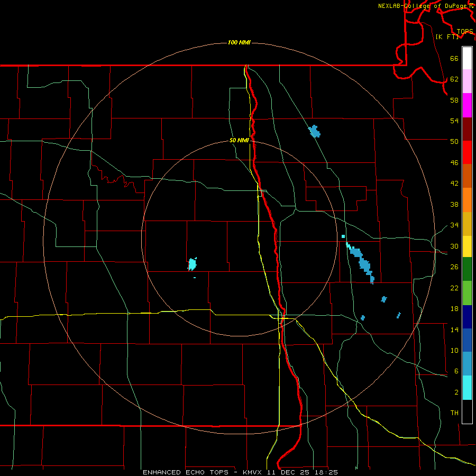Click the magenta 58 kft legend swatch

click(x=467, y=105)
